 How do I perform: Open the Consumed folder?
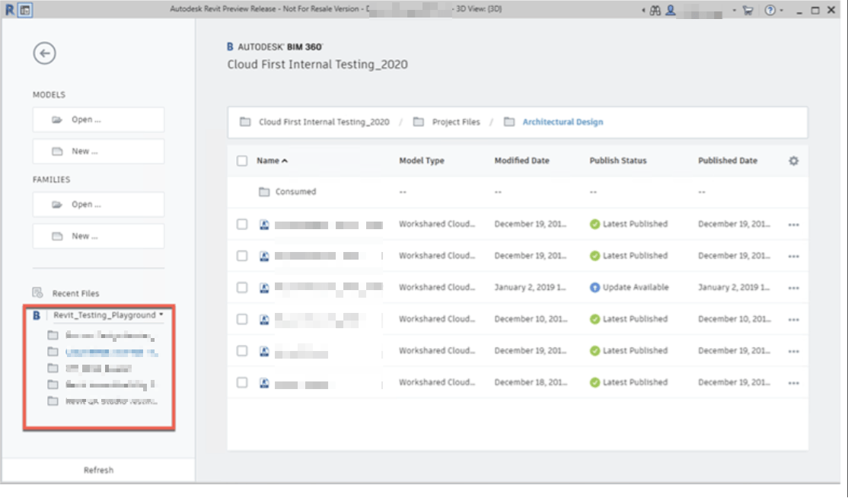click(x=295, y=191)
